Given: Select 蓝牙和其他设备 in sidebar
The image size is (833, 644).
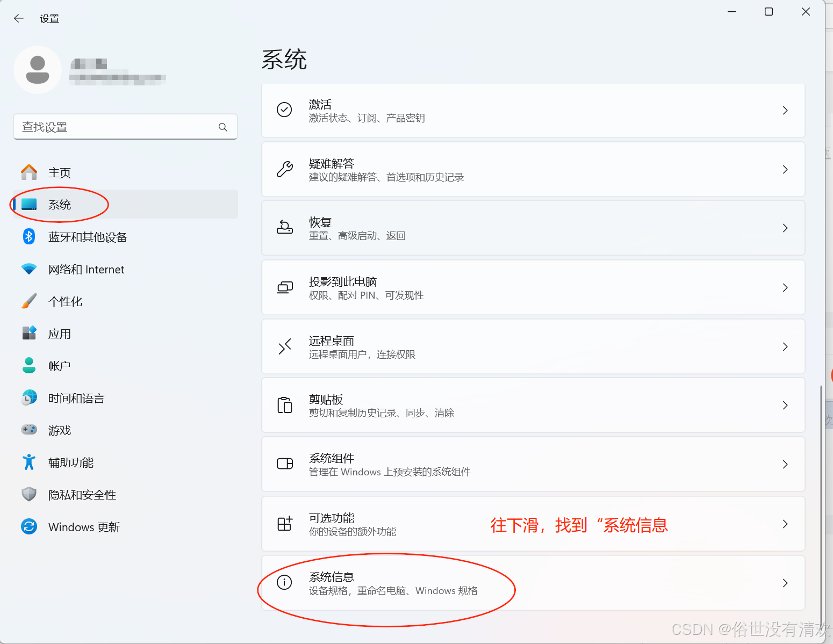Looking at the screenshot, I should pos(125,237).
